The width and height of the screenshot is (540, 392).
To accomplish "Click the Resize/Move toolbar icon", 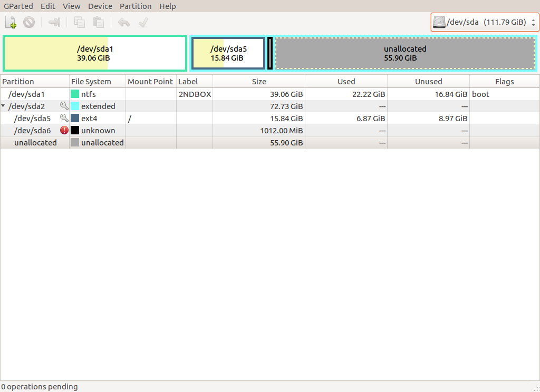I will (x=54, y=22).
